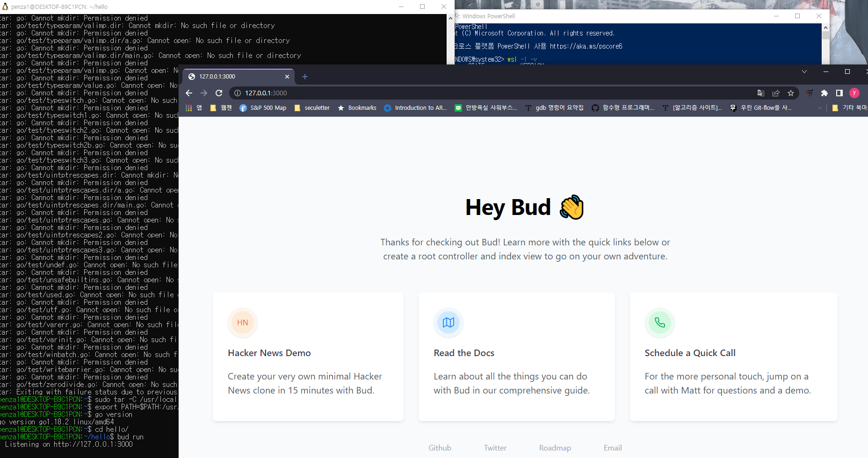
Task: Click the back navigation arrow
Action: coord(189,93)
